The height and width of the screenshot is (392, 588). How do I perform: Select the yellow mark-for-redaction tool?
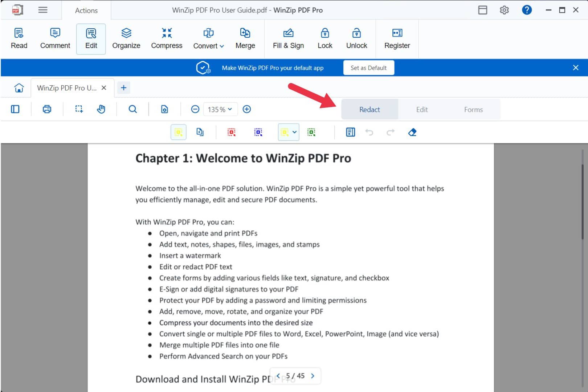tap(179, 132)
